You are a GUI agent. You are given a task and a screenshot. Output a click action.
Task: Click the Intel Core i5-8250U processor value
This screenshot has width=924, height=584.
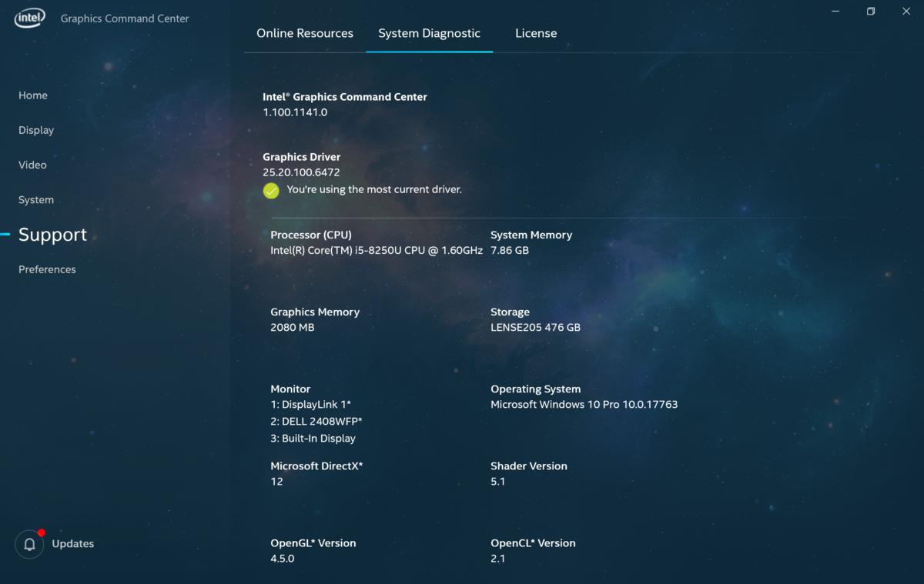[377, 251]
